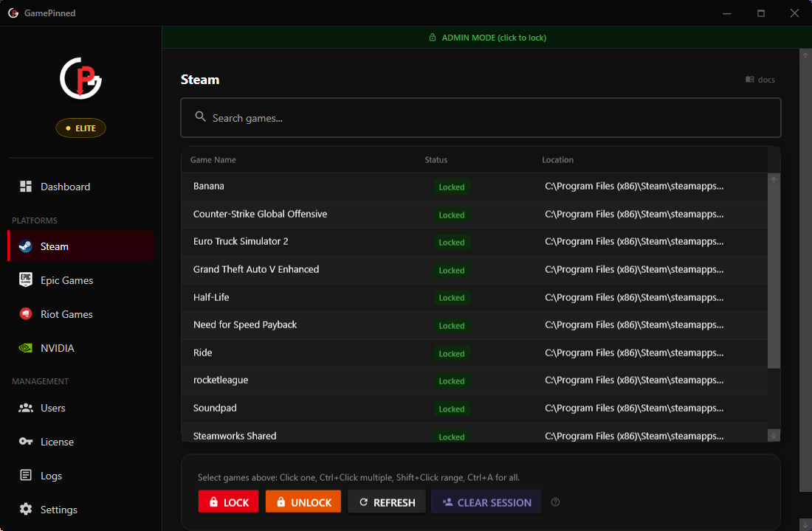Select Need for Speed Payback row
The width and height of the screenshot is (812, 531).
[475, 325]
